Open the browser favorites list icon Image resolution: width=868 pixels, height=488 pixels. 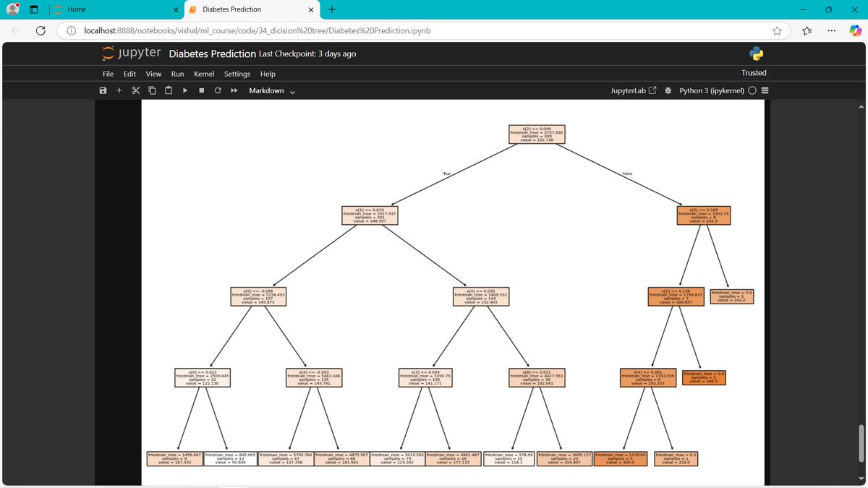(x=807, y=30)
